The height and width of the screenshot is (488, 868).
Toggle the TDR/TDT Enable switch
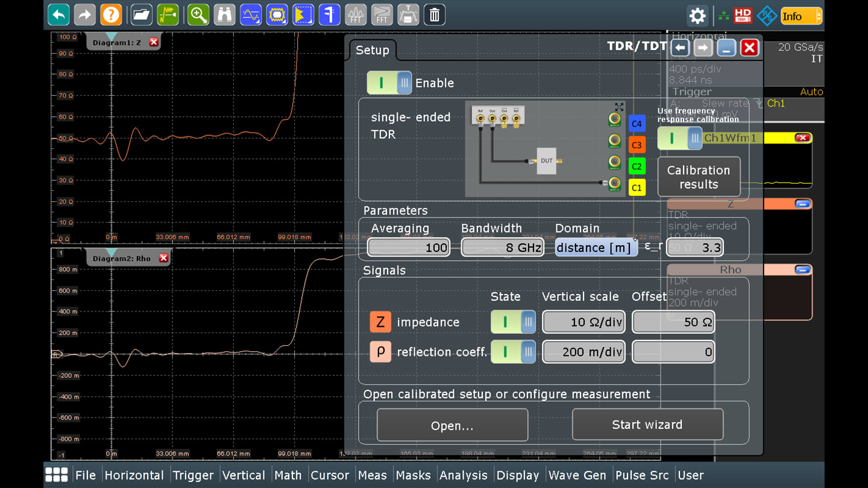pos(389,83)
